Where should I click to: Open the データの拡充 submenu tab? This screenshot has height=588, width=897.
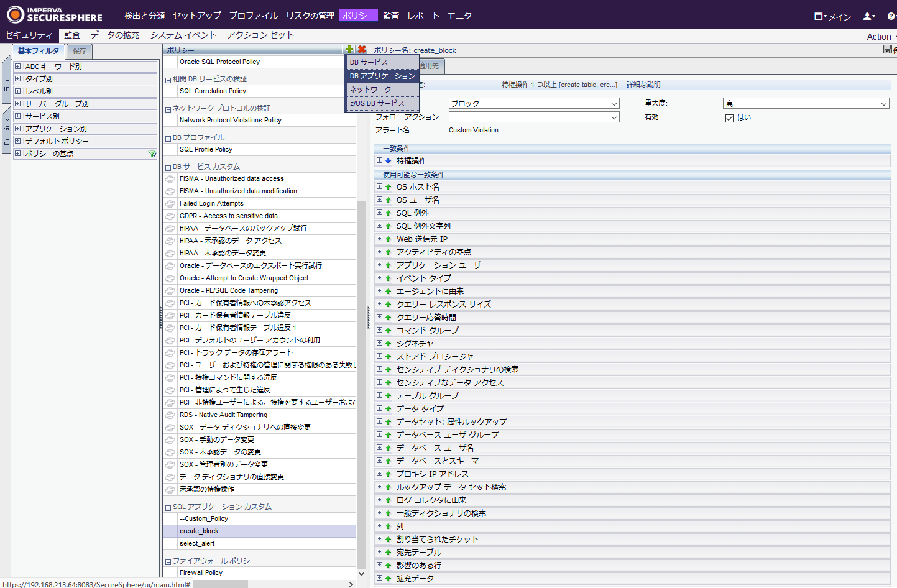click(115, 35)
